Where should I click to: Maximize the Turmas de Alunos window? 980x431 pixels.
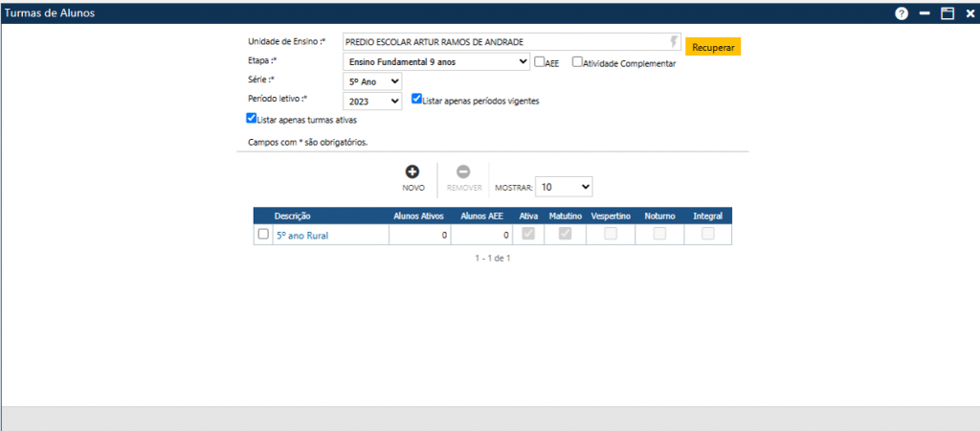pyautogui.click(x=948, y=13)
